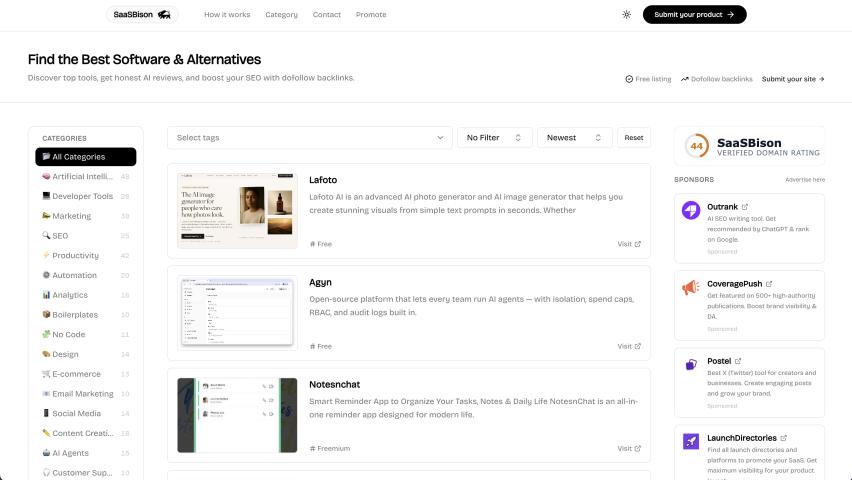Click Visit link on Lafoto card
The height and width of the screenshot is (480, 852).
(629, 244)
